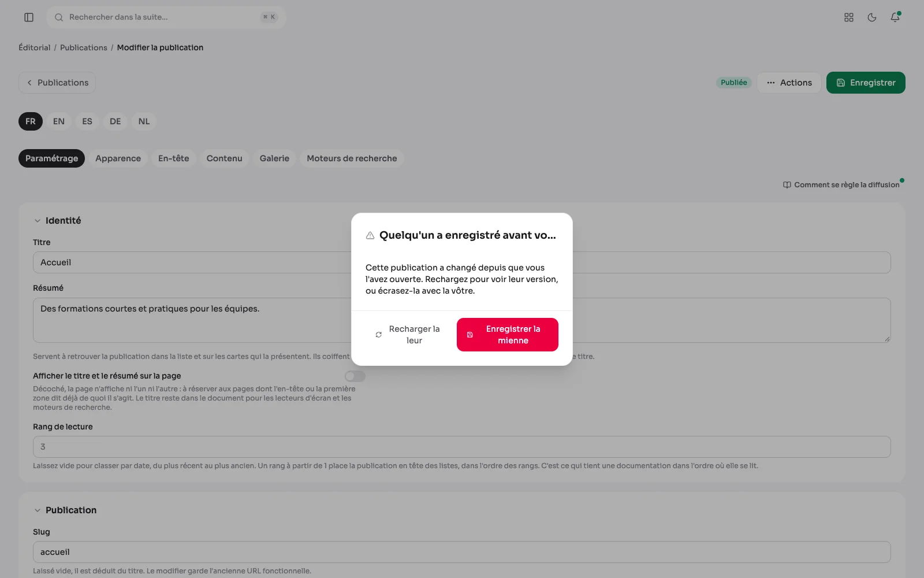Click the Rang de lecture field
Viewport: 924px width, 578px height.
pyautogui.click(x=462, y=447)
